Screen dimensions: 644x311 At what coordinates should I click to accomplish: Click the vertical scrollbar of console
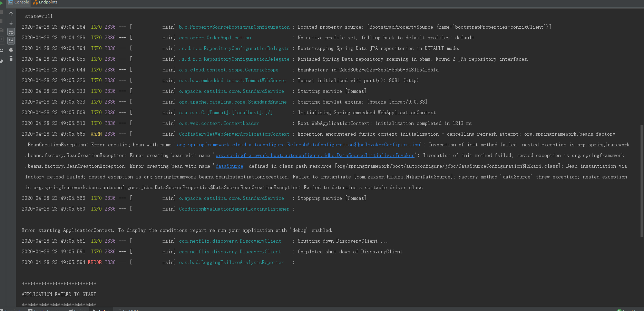tap(642, 181)
